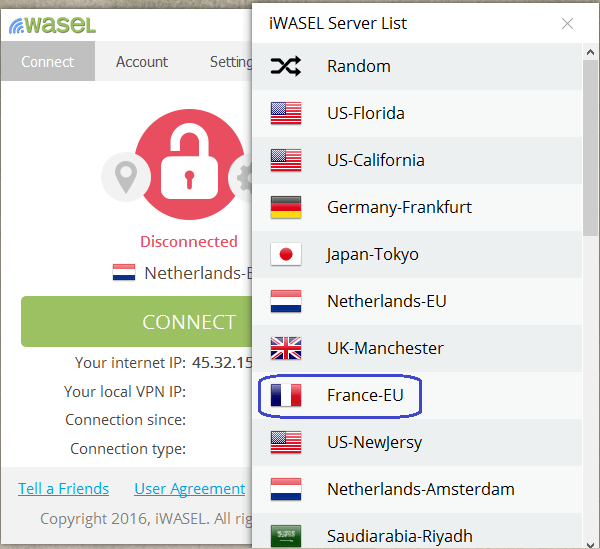This screenshot has height=549, width=600.
Task: Pick the Saudi Arabia flag icon
Action: (285, 536)
